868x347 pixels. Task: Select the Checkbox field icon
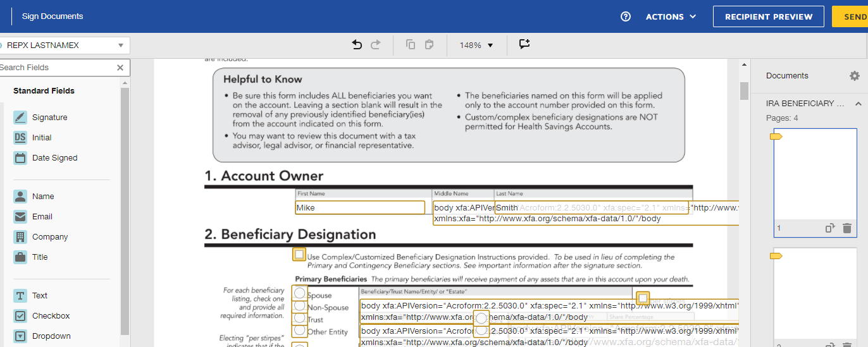click(20, 316)
